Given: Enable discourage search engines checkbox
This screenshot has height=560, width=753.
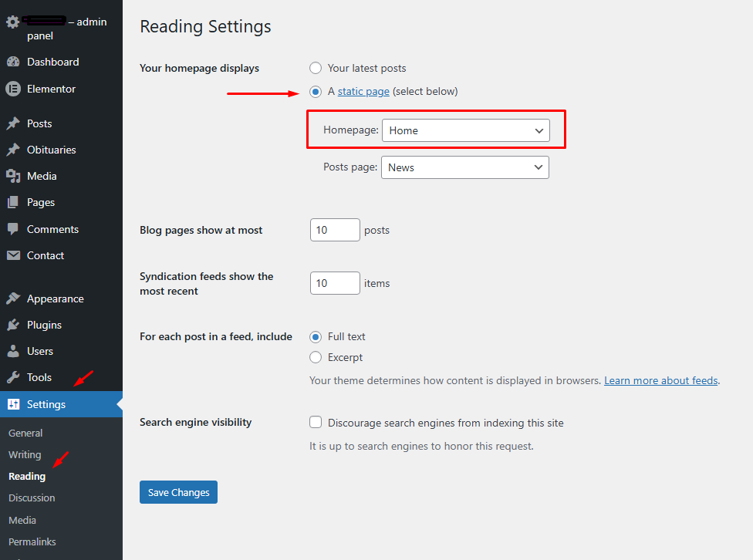Looking at the screenshot, I should pyautogui.click(x=316, y=422).
